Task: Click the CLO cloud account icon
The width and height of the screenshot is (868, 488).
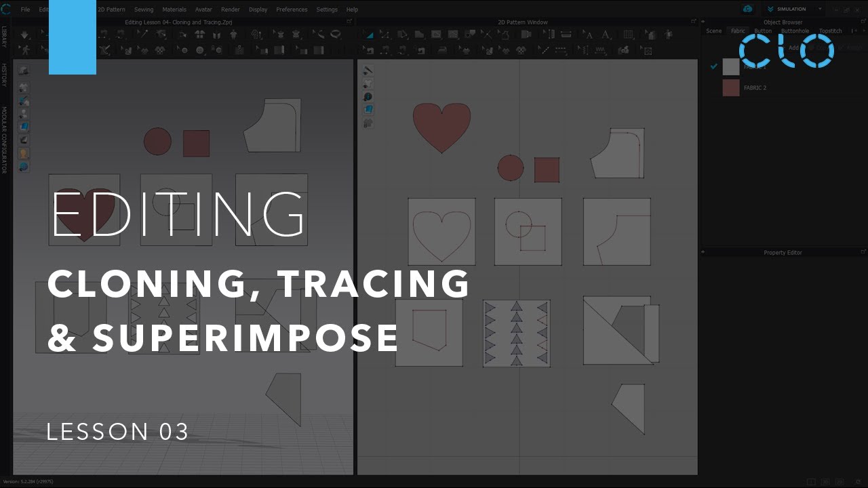Action: coord(748,9)
